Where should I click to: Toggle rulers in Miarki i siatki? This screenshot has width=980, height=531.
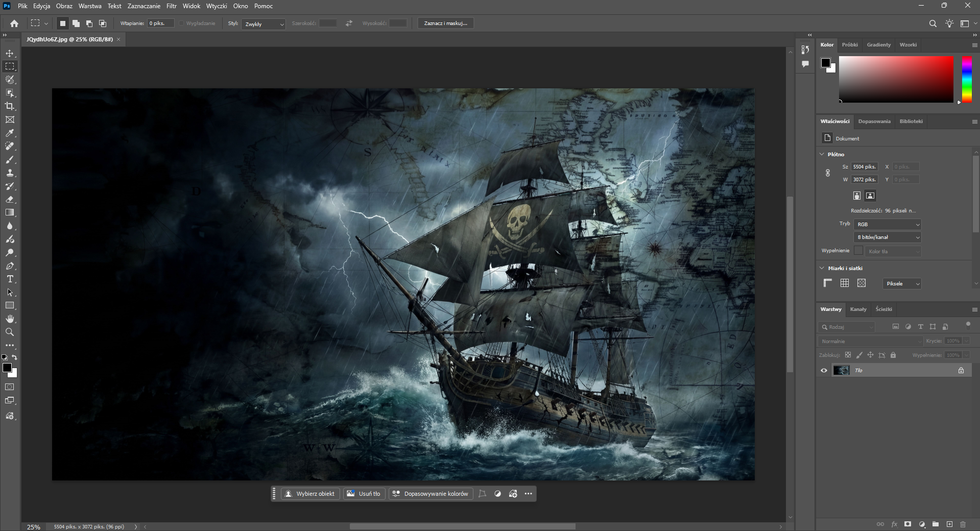(x=828, y=283)
